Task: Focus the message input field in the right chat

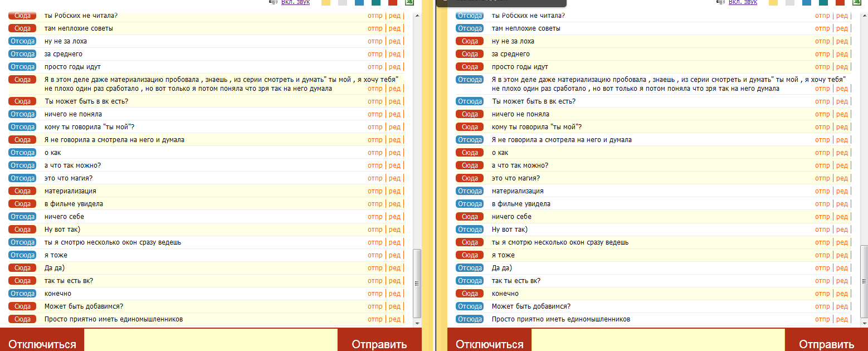Action: pos(658,340)
